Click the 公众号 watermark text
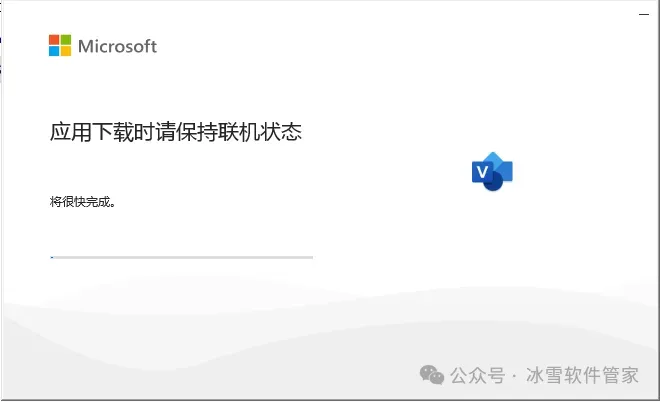The height and width of the screenshot is (402, 660). pos(478,375)
